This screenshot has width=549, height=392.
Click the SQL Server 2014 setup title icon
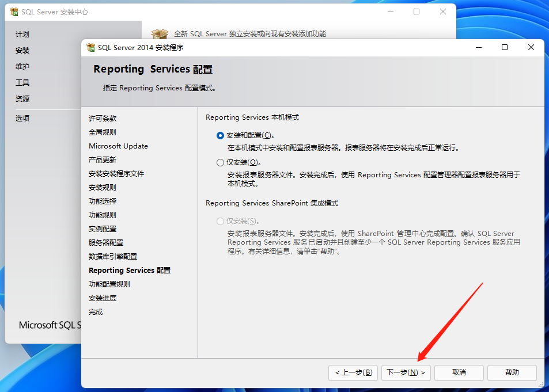tap(90, 47)
